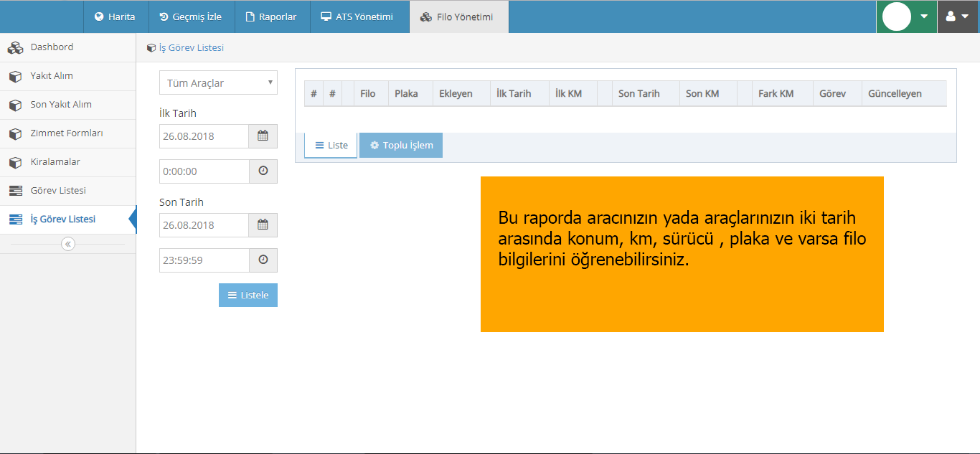Click inside the 0:00:00 time input field
This screenshot has width=980, height=454.
click(204, 171)
